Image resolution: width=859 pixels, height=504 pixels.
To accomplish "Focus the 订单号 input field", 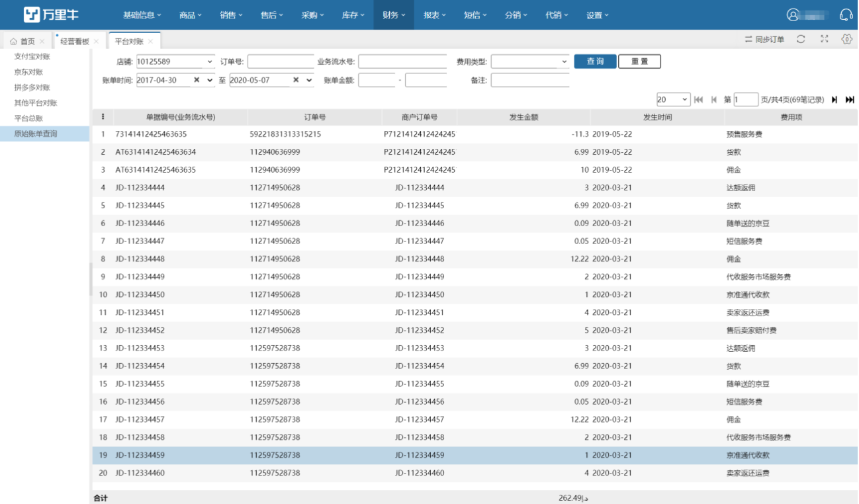I will coord(281,62).
